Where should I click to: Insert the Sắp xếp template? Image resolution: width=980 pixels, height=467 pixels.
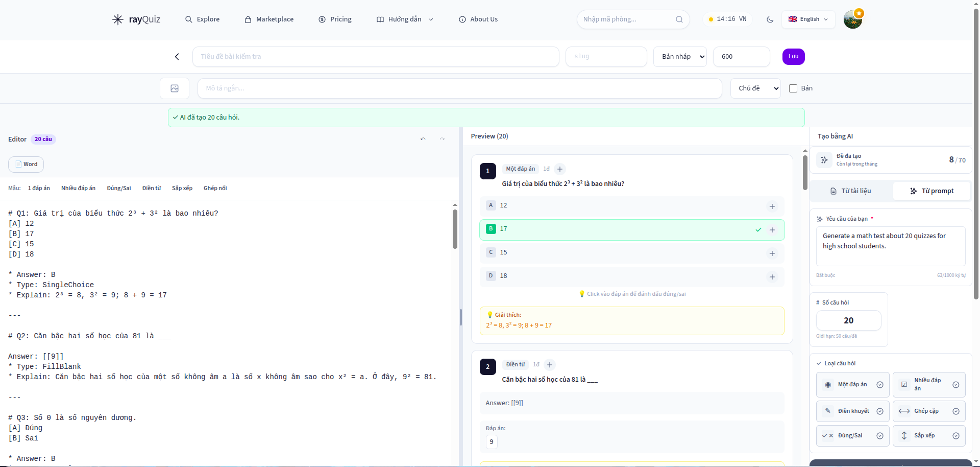tap(182, 189)
